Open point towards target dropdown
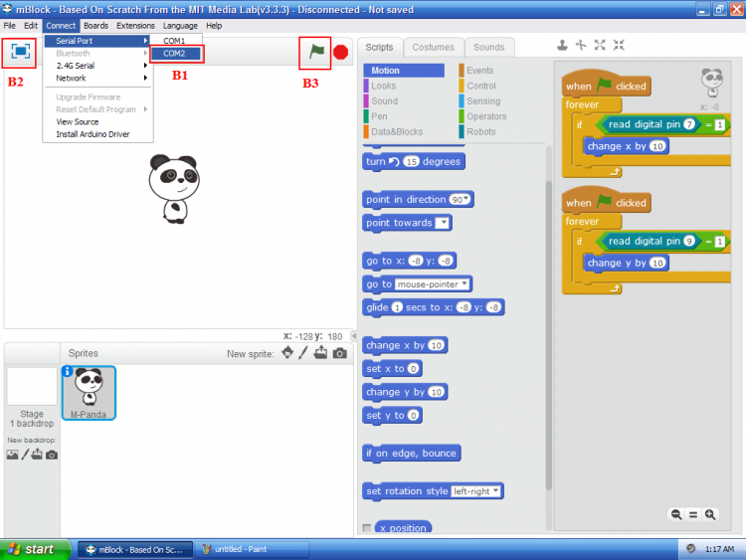 click(x=443, y=223)
